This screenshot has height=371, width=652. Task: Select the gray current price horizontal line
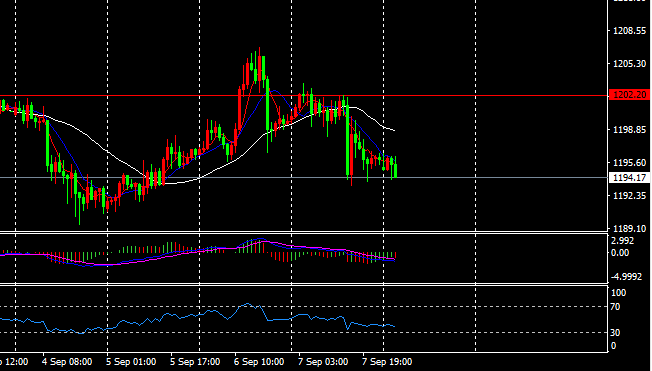click(x=304, y=178)
